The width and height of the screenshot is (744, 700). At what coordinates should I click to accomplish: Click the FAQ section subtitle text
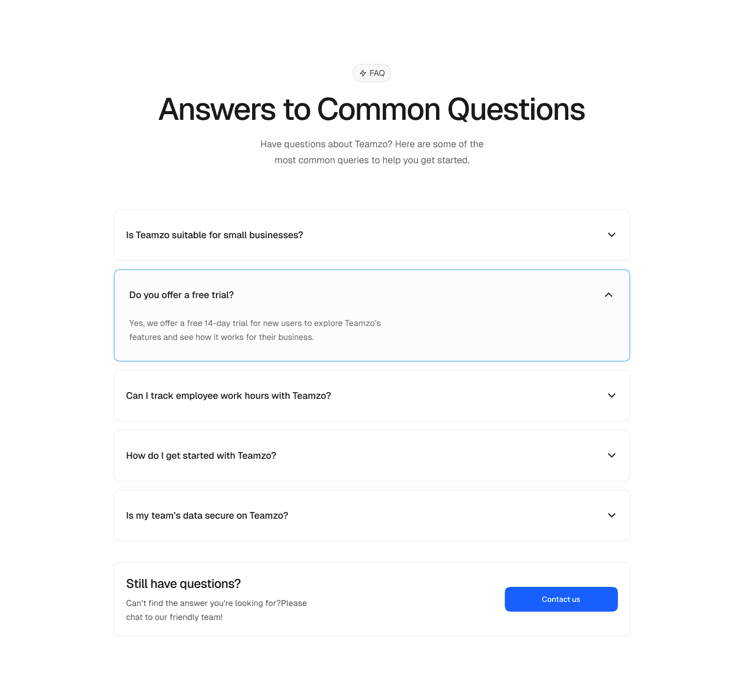(371, 152)
